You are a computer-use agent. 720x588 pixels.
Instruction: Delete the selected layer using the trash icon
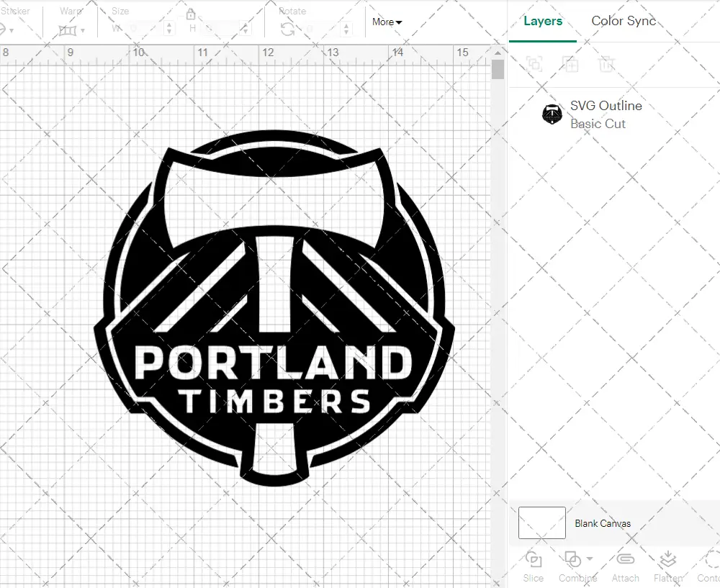point(607,65)
